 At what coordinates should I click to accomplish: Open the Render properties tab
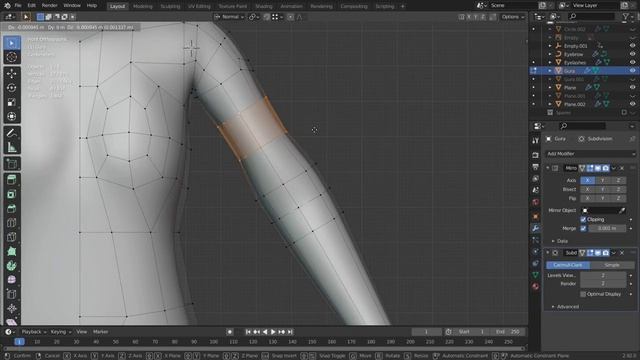[x=535, y=156]
